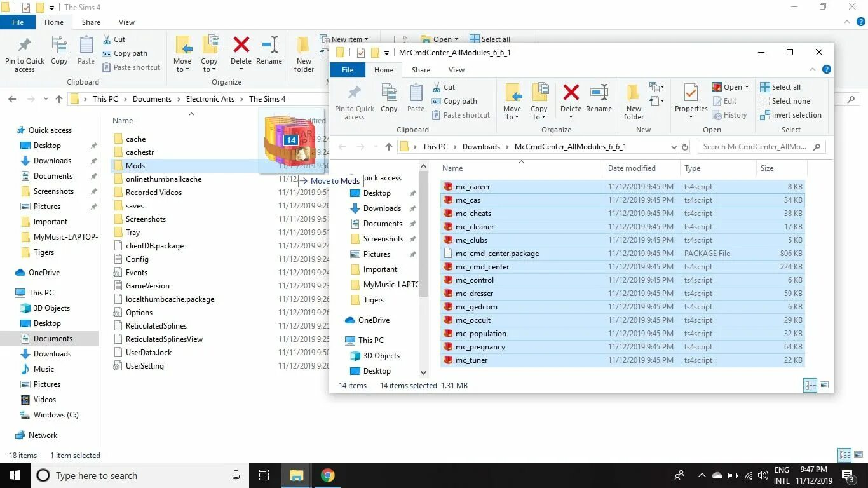Sort by Name column in The Sims 4 window

123,121
